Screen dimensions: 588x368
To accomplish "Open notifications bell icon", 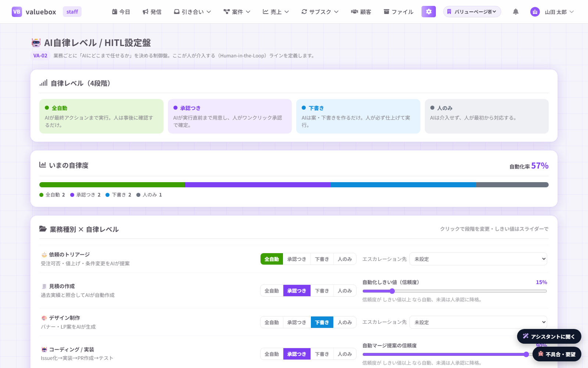I will (516, 12).
